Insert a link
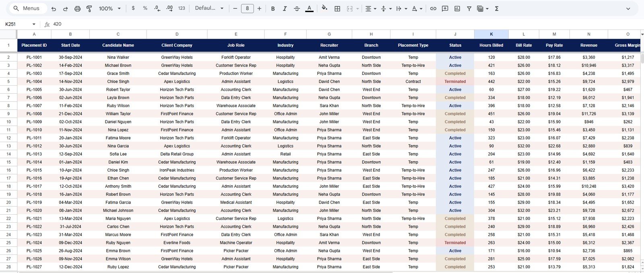Image resolution: width=644 pixels, height=273 pixels. click(433, 8)
